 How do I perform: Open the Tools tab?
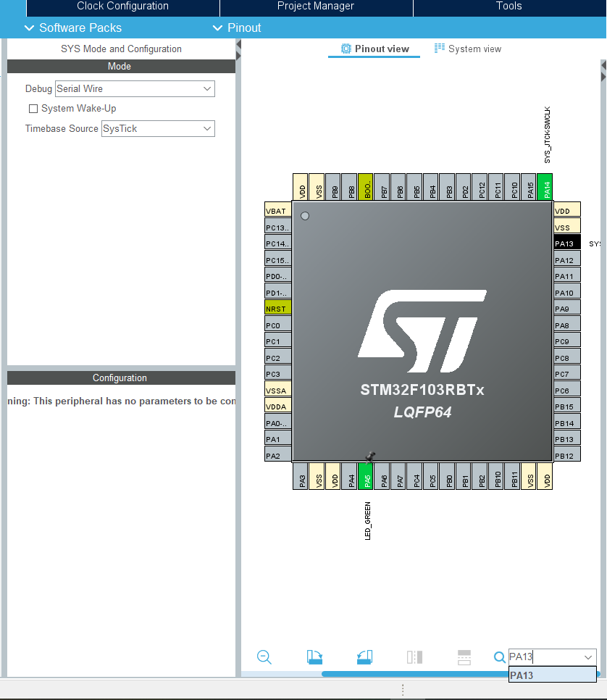(x=509, y=7)
